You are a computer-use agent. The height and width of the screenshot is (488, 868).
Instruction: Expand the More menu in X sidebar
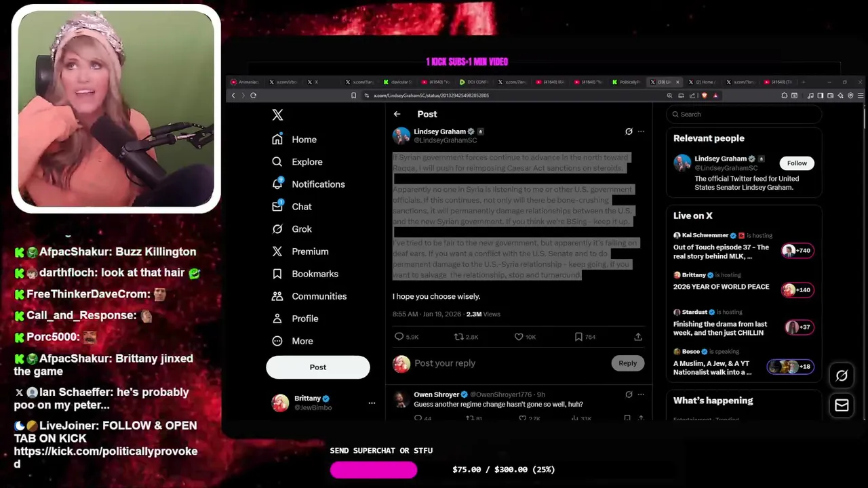click(292, 341)
